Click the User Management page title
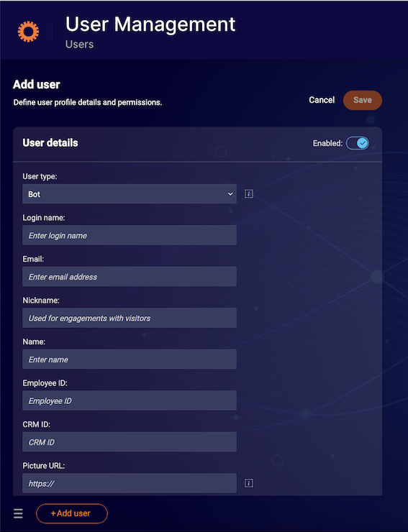Image resolution: width=408 pixels, height=532 pixels. (x=150, y=24)
